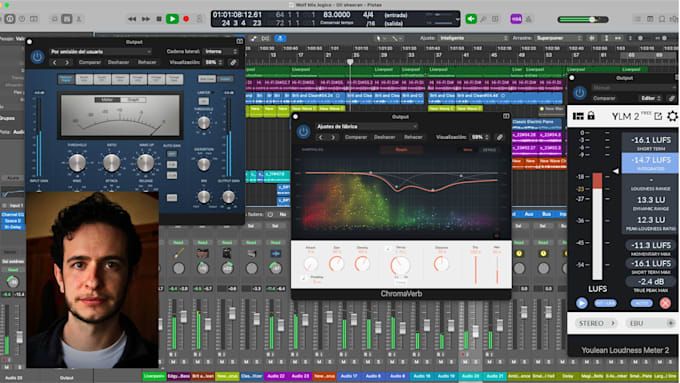
Task: Click the Youlean view layout icon
Action: coord(578,116)
